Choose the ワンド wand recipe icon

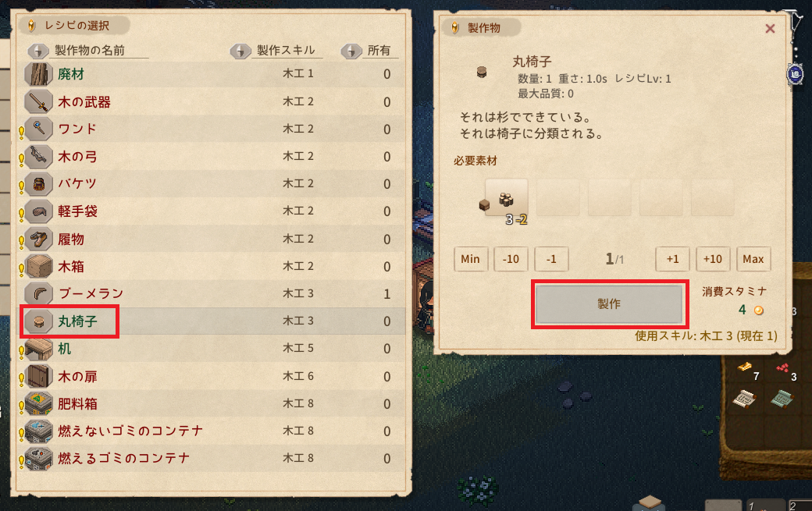tap(39, 130)
